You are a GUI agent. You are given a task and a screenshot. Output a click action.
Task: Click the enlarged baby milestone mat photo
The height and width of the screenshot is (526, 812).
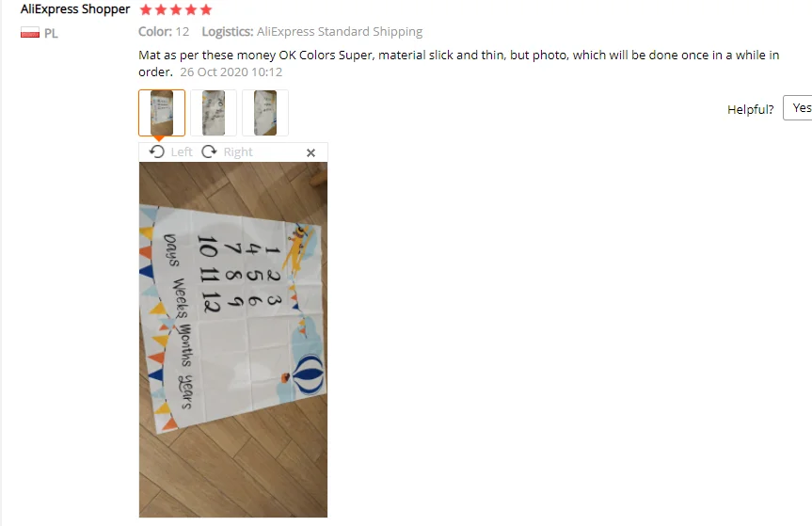tap(233, 340)
